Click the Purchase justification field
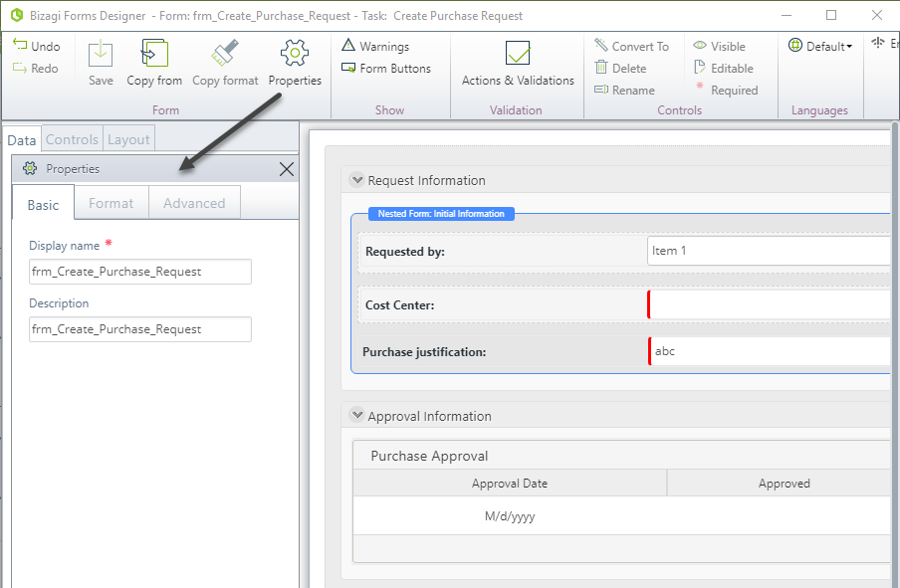This screenshot has height=588, width=900. 770,351
